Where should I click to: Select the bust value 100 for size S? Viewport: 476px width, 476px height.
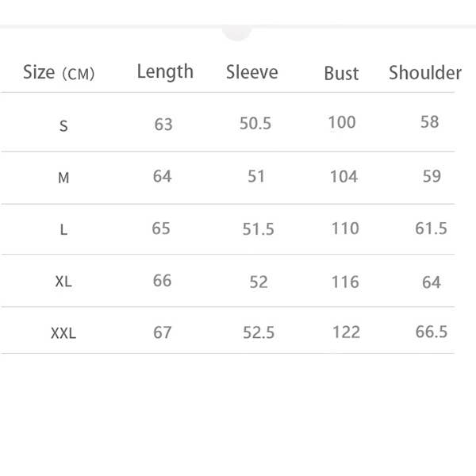pos(342,122)
